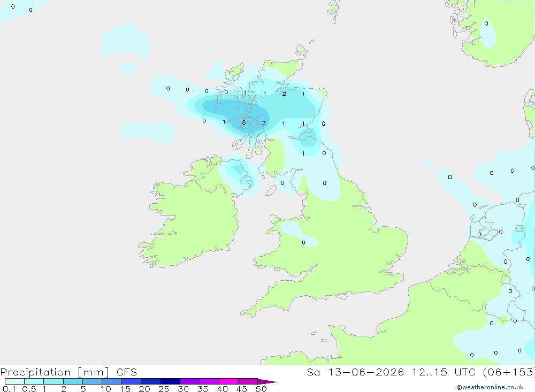Image resolution: width=535 pixels, height=392 pixels.
Task: Pick the 20–25 mm dark blue swatch
Action: pyautogui.click(x=151, y=381)
